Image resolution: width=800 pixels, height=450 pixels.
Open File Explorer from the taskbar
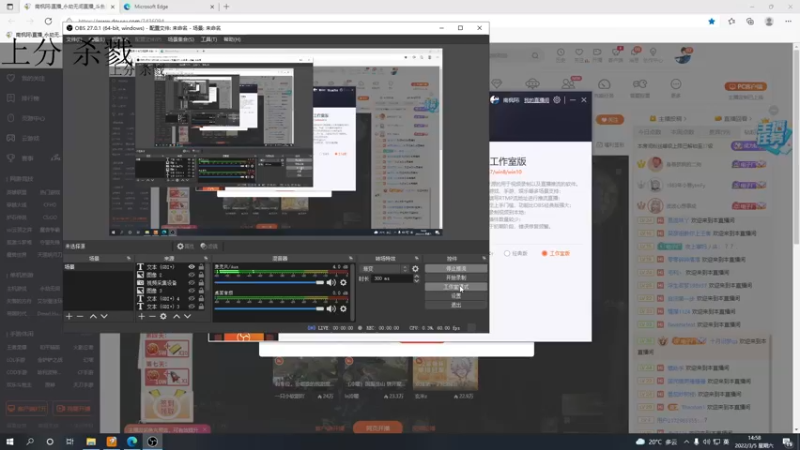click(91, 442)
